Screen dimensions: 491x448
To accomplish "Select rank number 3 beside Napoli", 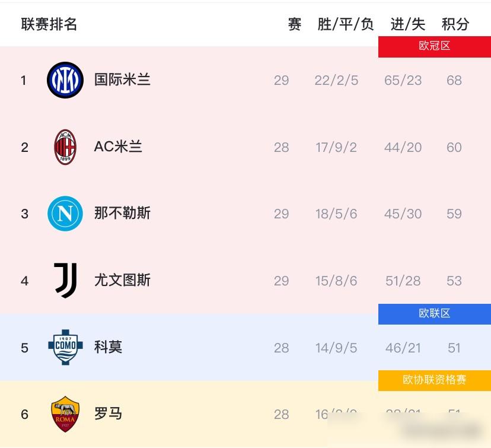I will 24,214.
